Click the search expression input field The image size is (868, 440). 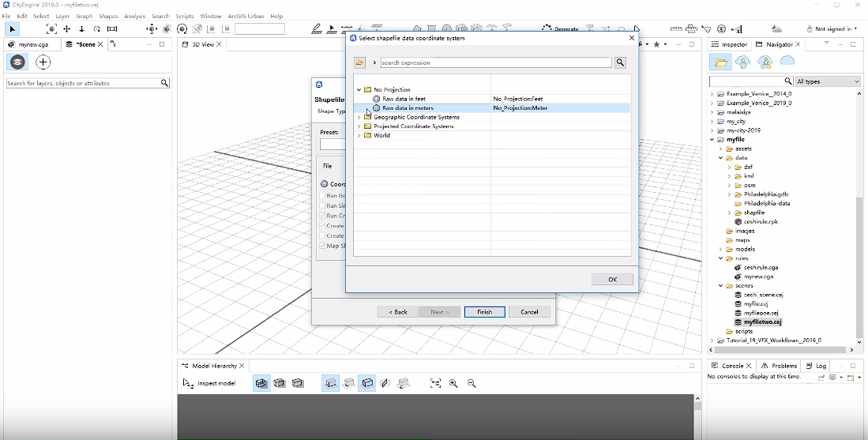[495, 62]
